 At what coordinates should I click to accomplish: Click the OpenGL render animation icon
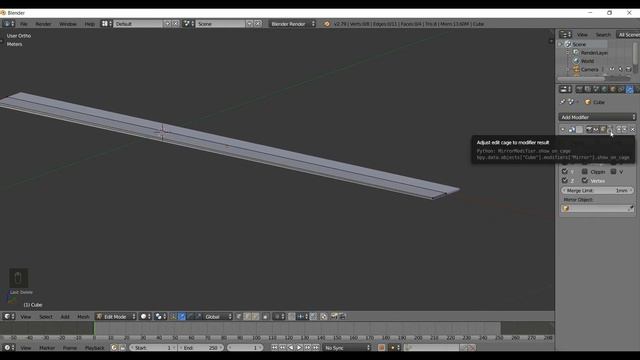click(x=342, y=317)
